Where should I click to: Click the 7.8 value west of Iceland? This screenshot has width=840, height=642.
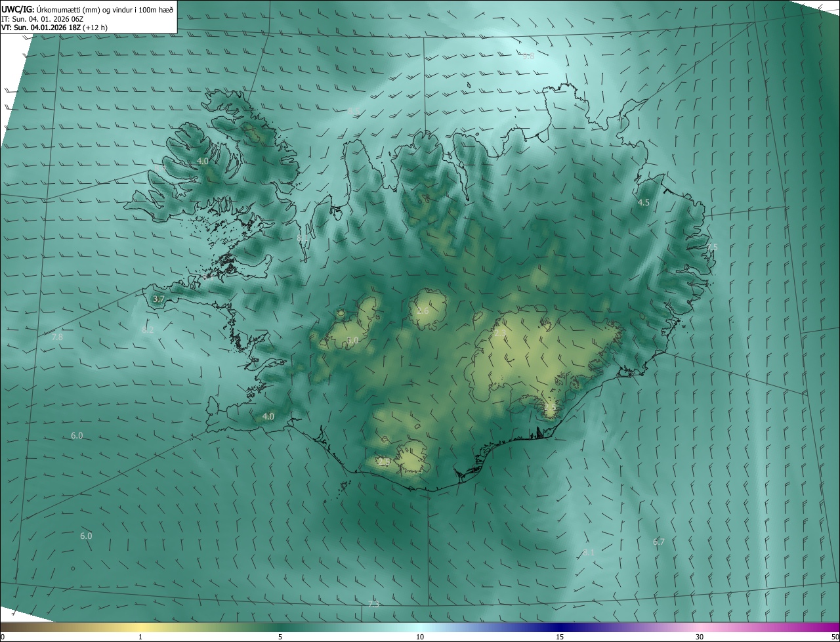57,337
